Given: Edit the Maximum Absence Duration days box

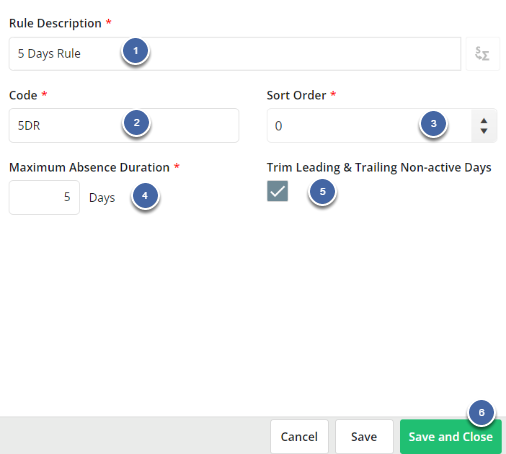Looking at the screenshot, I should pos(44,197).
